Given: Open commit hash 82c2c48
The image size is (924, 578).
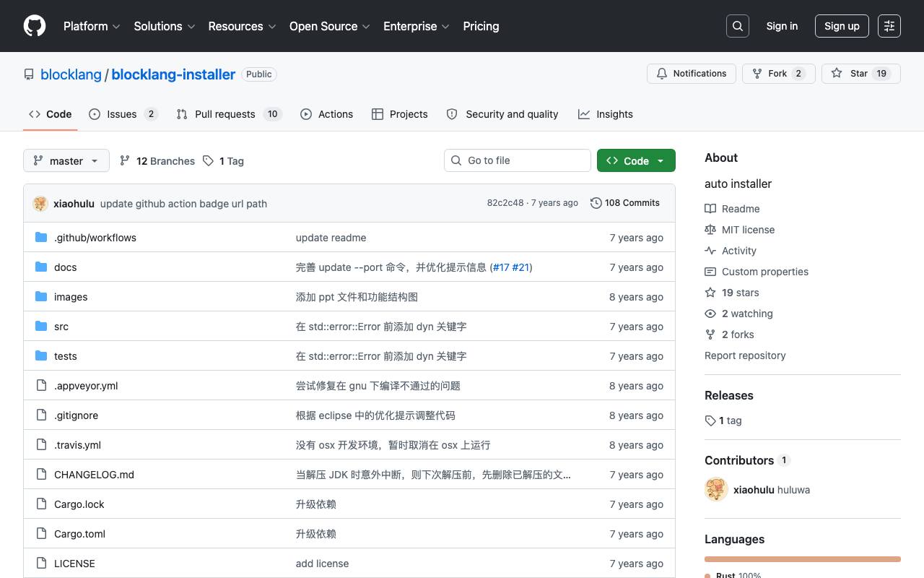Looking at the screenshot, I should 505,203.
